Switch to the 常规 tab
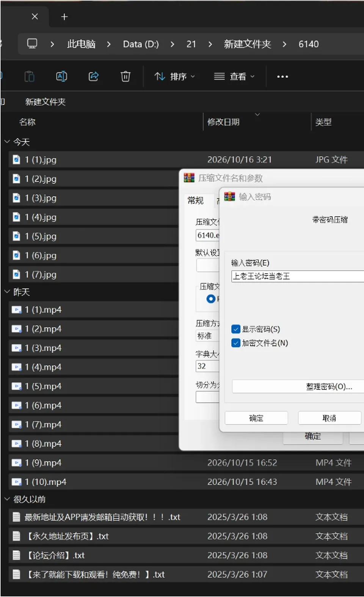Viewport: 364px width, 597px height. pyautogui.click(x=196, y=201)
